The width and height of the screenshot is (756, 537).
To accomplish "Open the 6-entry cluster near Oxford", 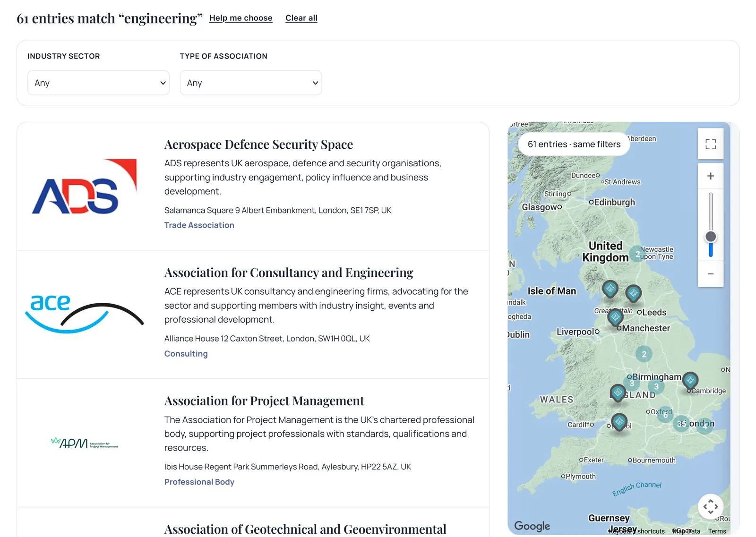I will (665, 415).
